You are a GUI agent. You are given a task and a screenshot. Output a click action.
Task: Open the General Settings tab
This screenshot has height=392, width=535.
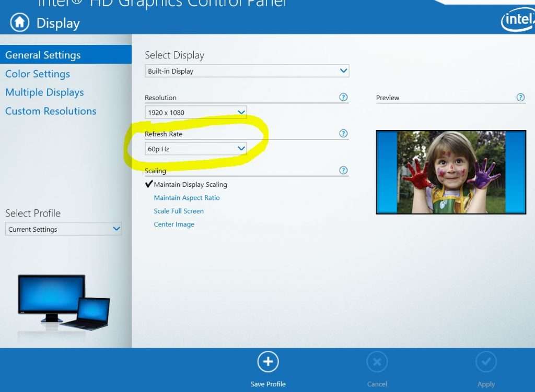66,54
